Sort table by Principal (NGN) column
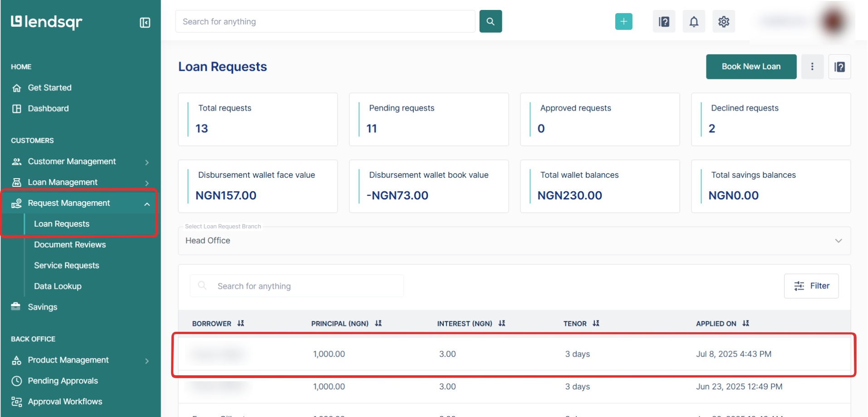868x417 pixels. tap(378, 323)
